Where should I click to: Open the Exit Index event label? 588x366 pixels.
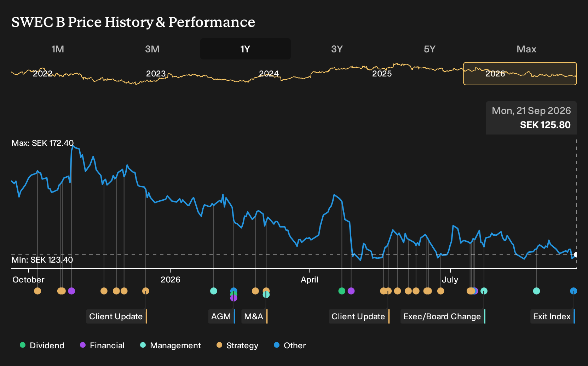pos(552,316)
